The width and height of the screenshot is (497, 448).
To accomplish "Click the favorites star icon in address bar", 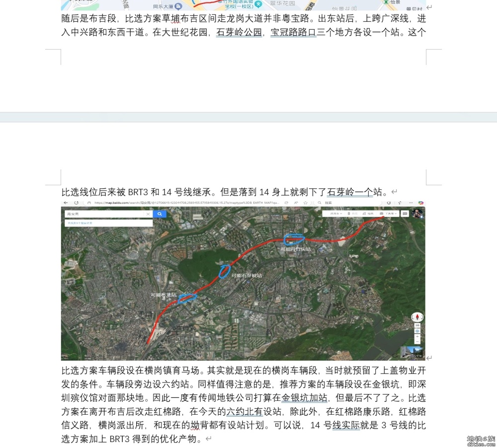I will (305, 203).
